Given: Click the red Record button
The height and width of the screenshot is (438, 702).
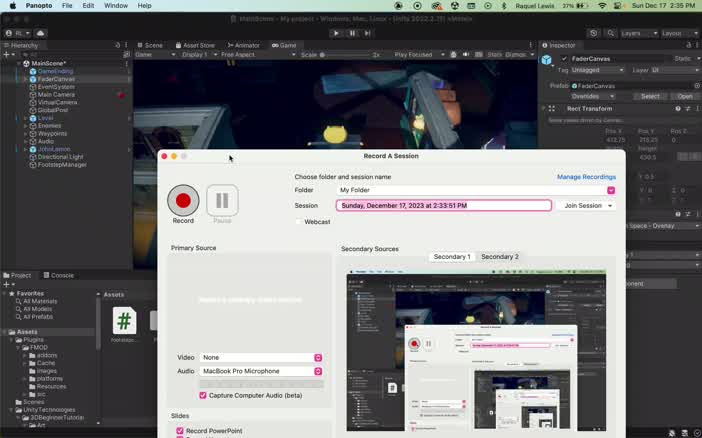Looking at the screenshot, I should (x=183, y=200).
